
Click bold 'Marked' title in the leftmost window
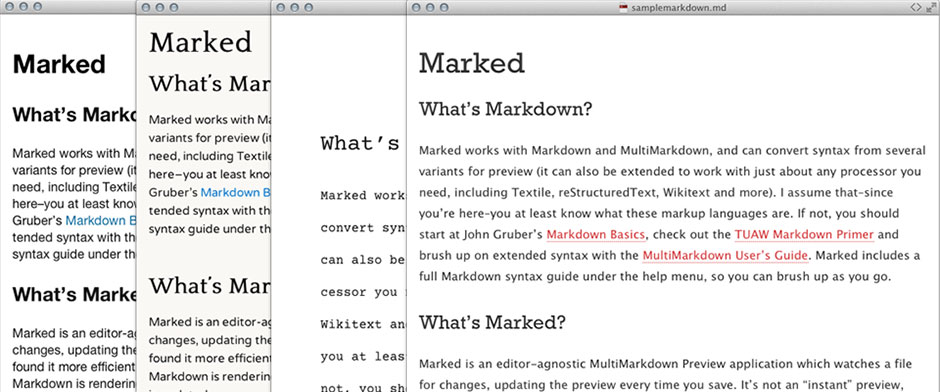tap(59, 64)
